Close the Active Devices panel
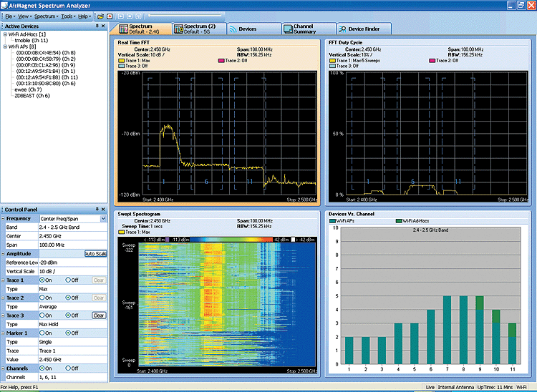 pyautogui.click(x=103, y=26)
